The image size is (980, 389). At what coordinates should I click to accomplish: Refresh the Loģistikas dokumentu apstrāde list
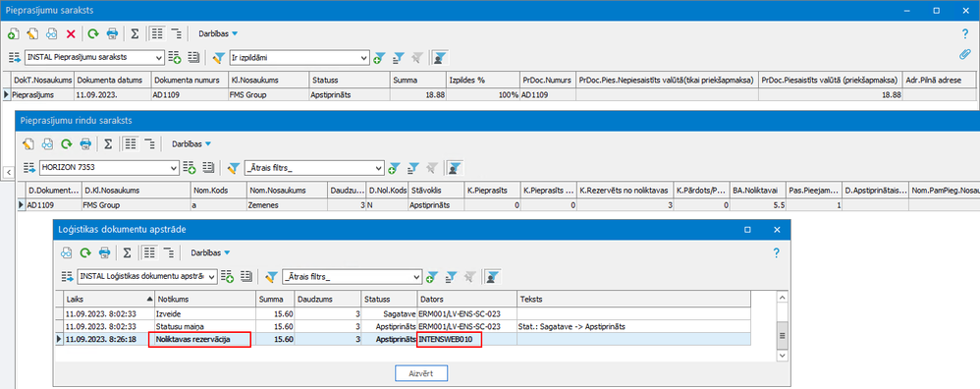(85, 252)
